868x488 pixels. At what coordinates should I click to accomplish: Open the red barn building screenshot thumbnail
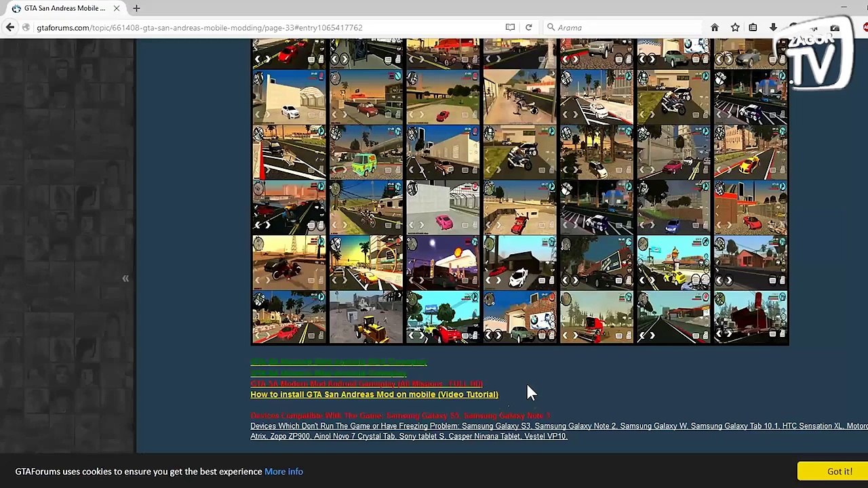[751, 318]
